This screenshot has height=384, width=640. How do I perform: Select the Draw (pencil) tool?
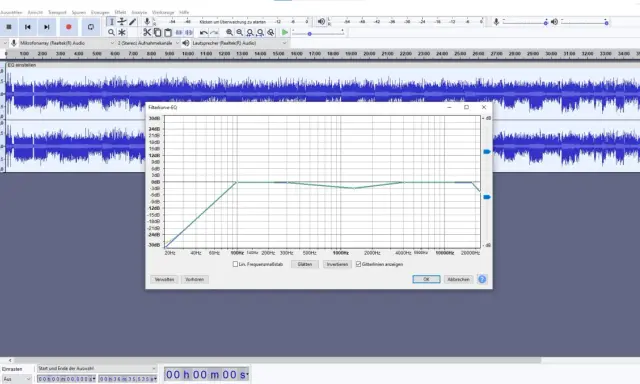pos(132,22)
